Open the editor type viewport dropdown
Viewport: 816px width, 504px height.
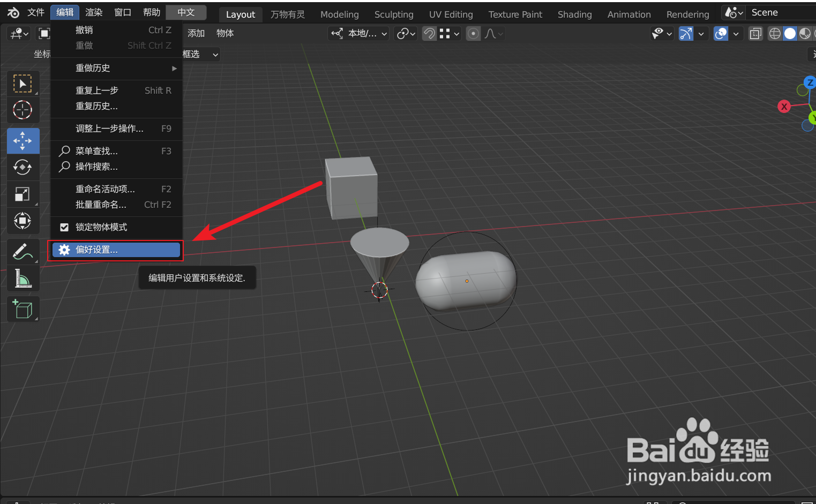[x=19, y=34]
